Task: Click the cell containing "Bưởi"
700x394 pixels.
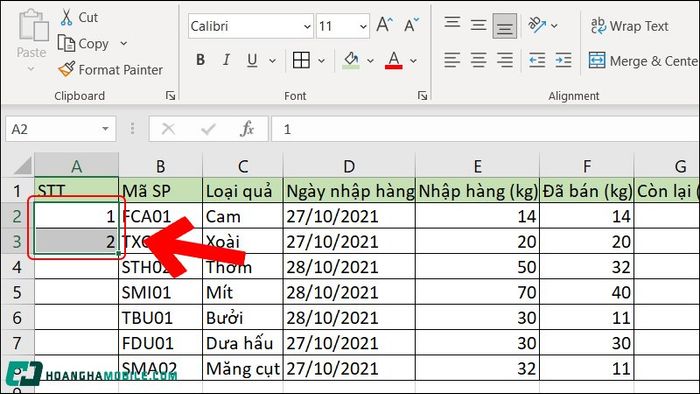Action: (x=243, y=318)
